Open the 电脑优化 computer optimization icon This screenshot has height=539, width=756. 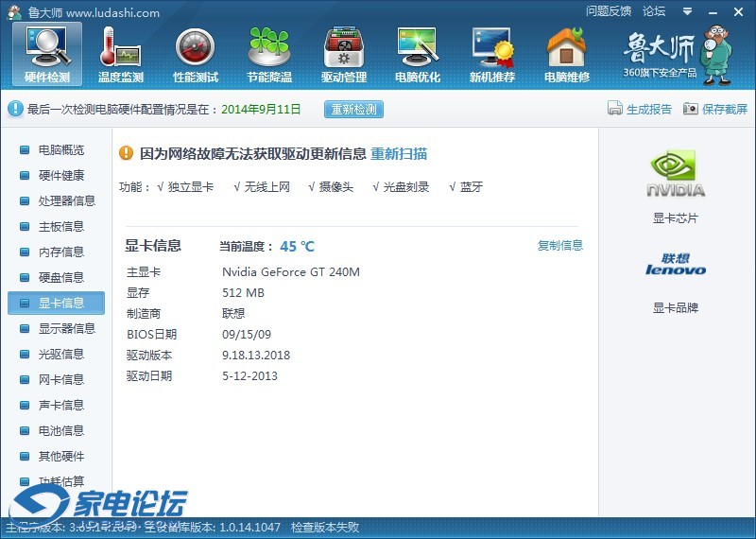coord(418,54)
